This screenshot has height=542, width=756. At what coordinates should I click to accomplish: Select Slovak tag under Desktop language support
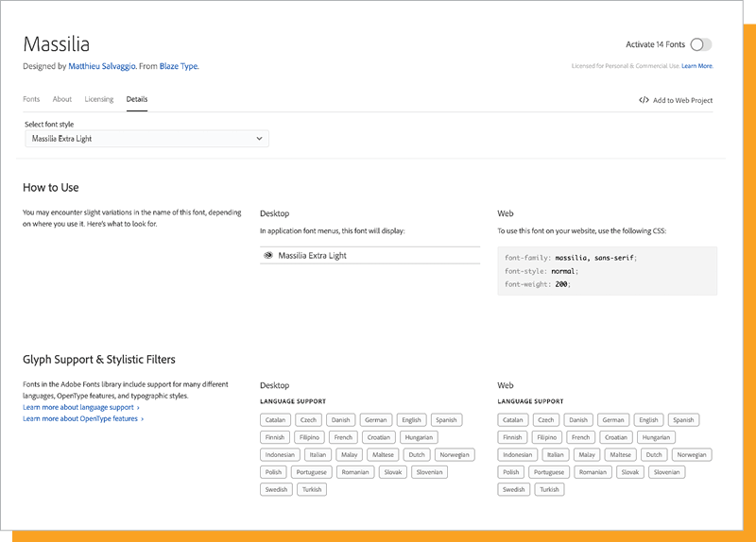click(392, 472)
